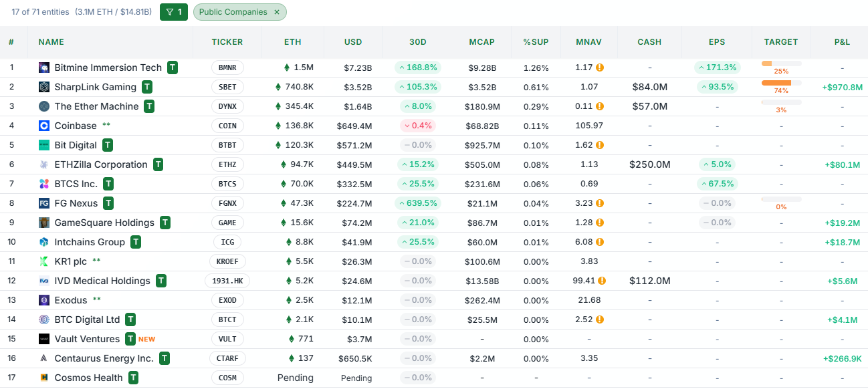Click the Vault Ventures logo icon
This screenshot has height=389, width=868.
(44, 339)
